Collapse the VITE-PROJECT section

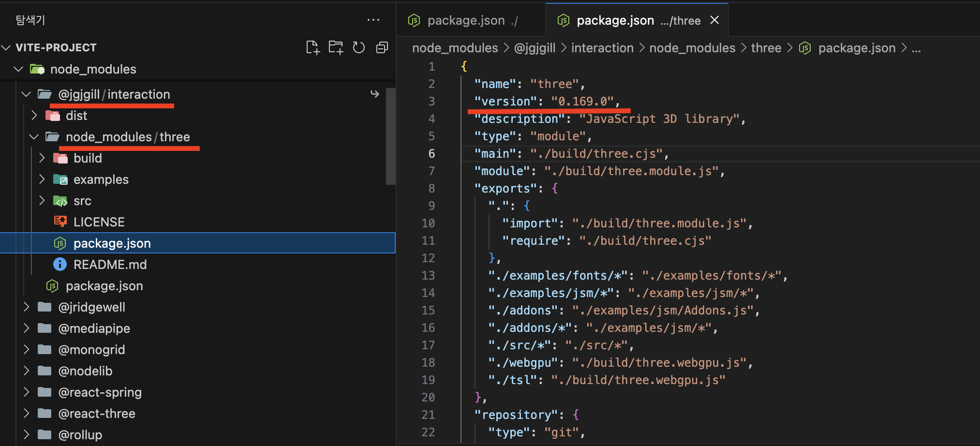point(6,47)
